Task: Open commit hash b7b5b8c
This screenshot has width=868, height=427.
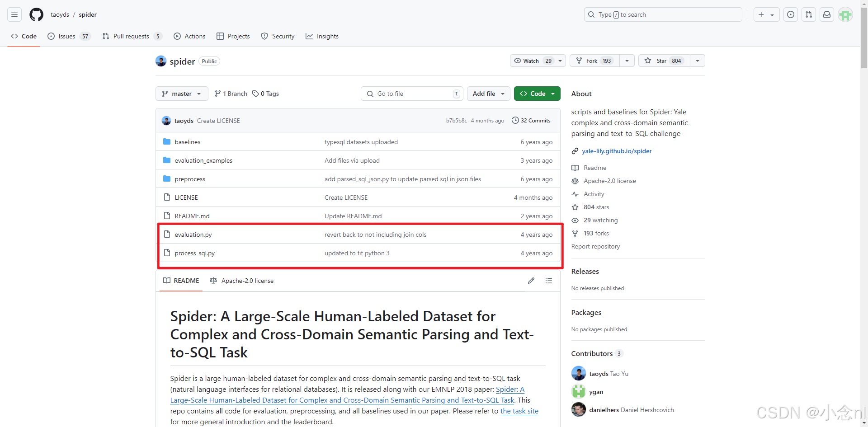Action: click(x=457, y=121)
